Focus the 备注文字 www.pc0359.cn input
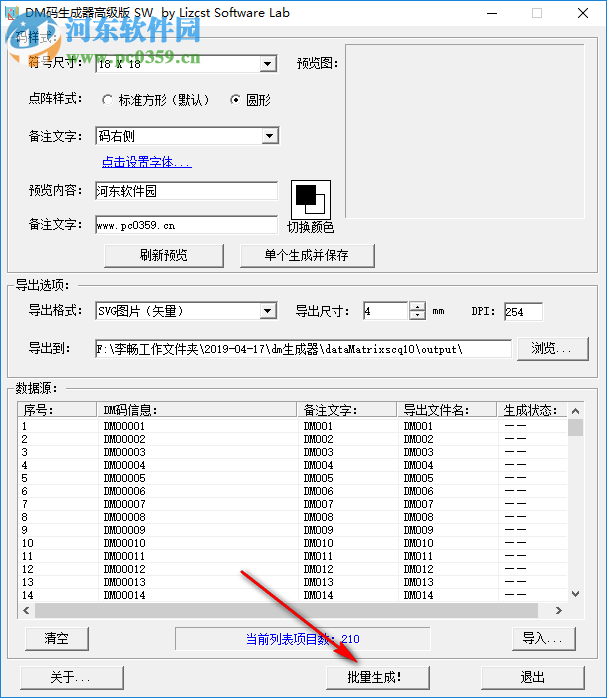The image size is (607, 698). (x=186, y=225)
